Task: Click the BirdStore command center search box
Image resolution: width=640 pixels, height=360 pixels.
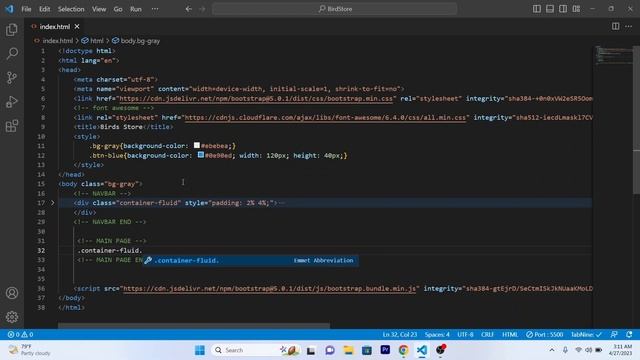Action: [335, 9]
